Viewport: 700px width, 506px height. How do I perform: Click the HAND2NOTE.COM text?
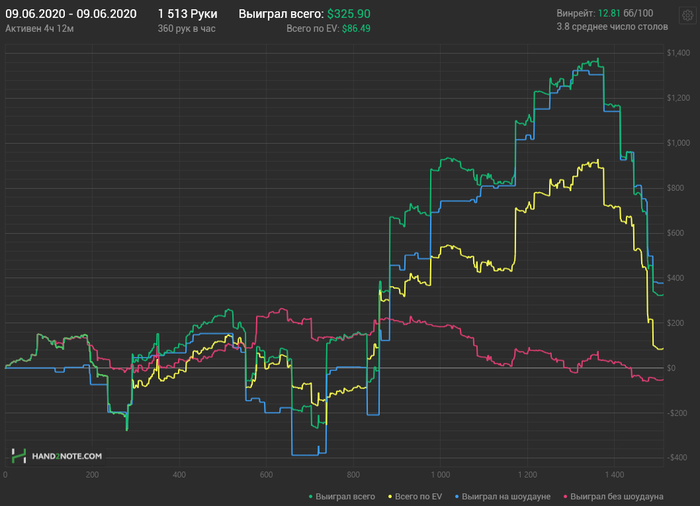click(67, 456)
